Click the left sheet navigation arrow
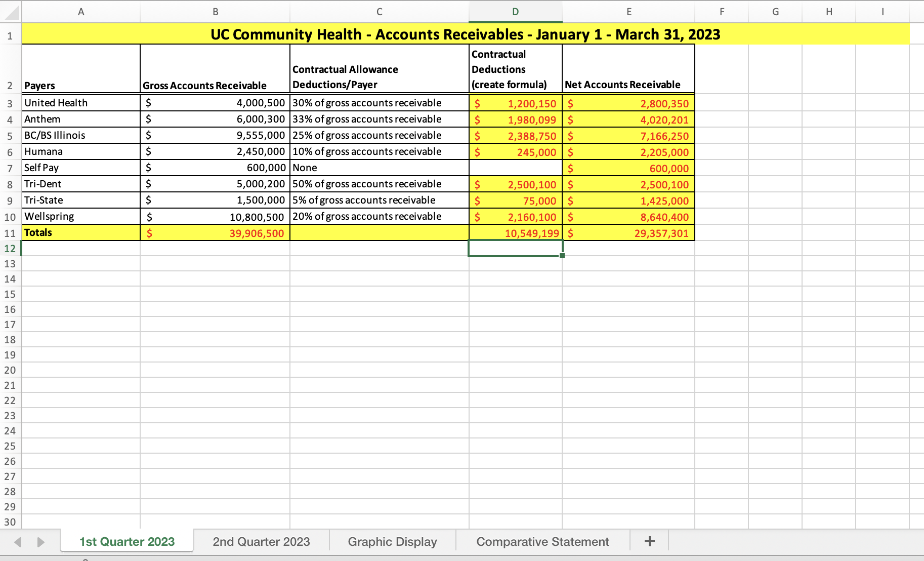This screenshot has height=561, width=924. 18,541
